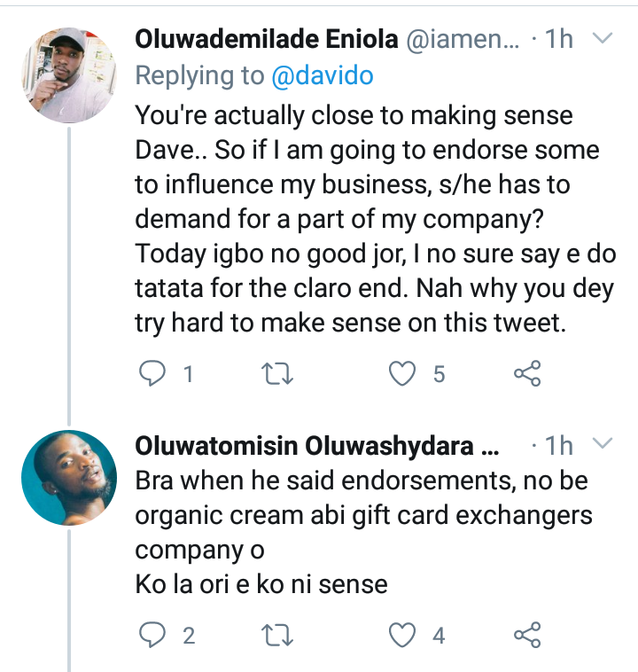Share Oluwatomisin Oluwashydara's tweet
Screen dimensions: 638x672
click(x=527, y=635)
